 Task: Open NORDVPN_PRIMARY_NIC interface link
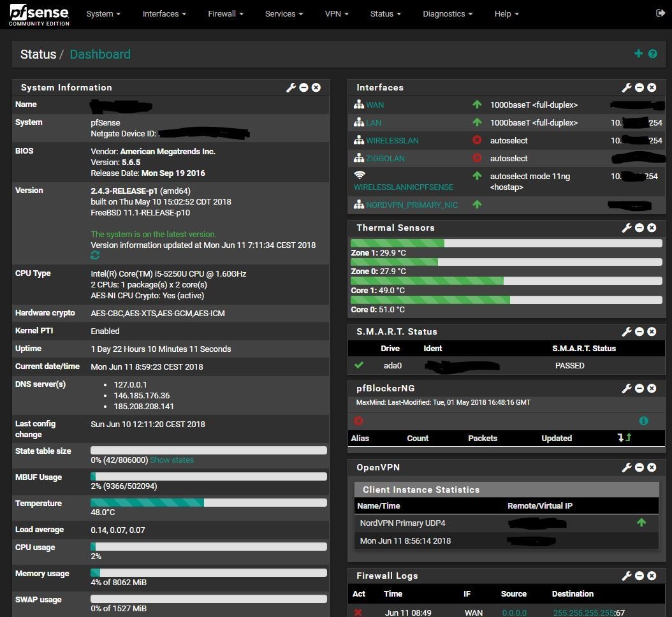[x=411, y=205]
